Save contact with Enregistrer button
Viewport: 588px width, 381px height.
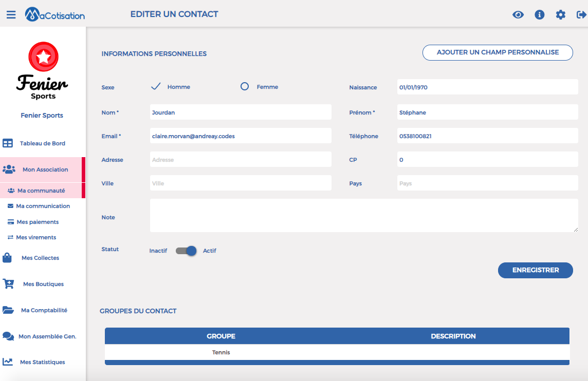tap(535, 270)
